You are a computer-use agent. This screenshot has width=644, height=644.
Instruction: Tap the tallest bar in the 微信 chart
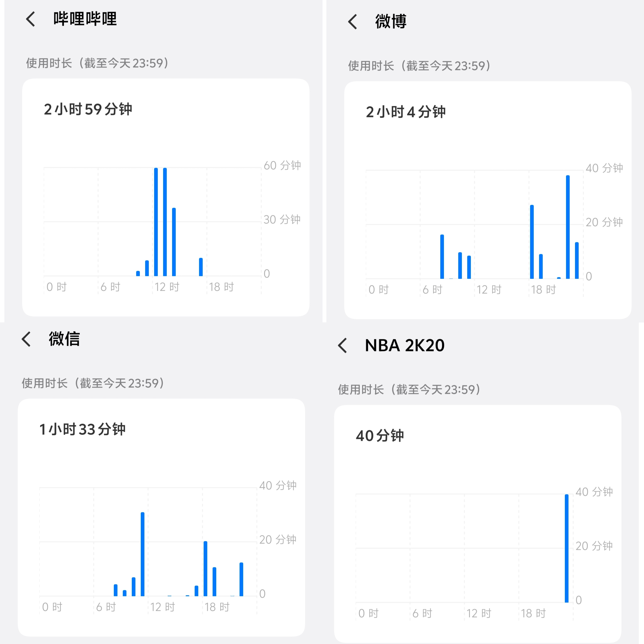142,554
